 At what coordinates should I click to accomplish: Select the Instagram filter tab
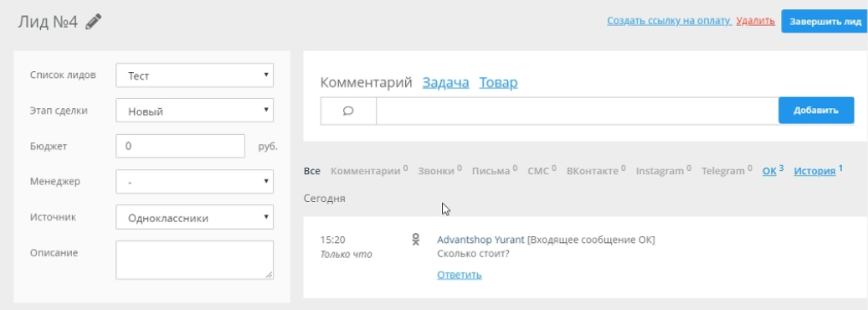pyautogui.click(x=664, y=171)
